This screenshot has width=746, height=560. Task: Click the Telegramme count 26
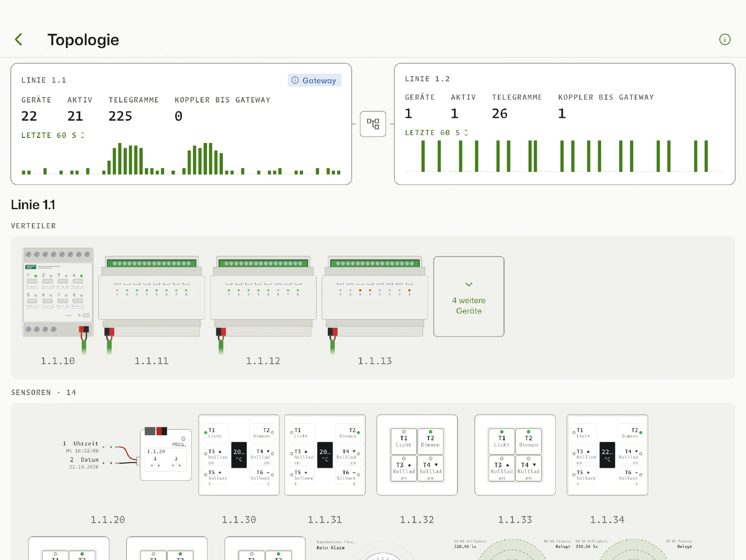[500, 114]
